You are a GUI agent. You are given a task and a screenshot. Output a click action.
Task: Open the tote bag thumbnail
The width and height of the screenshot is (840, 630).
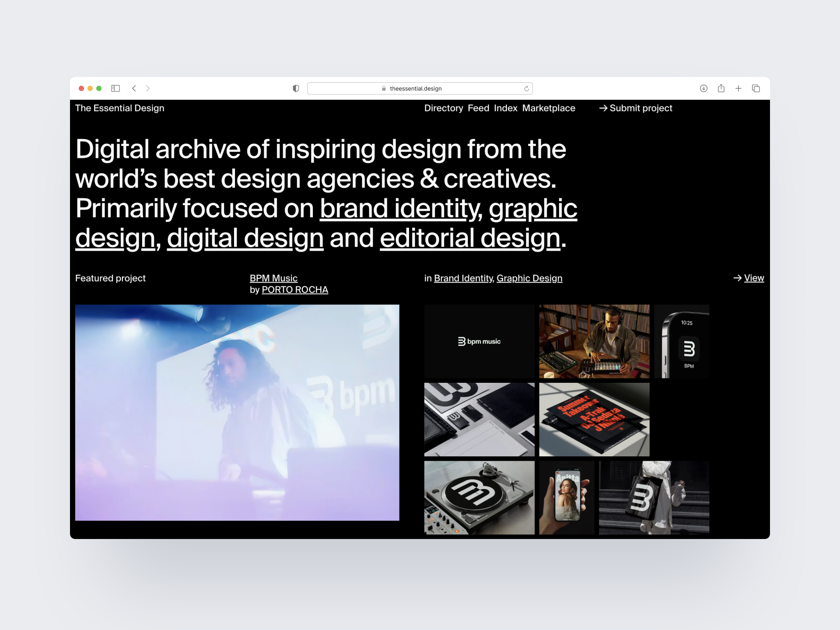[x=654, y=497]
